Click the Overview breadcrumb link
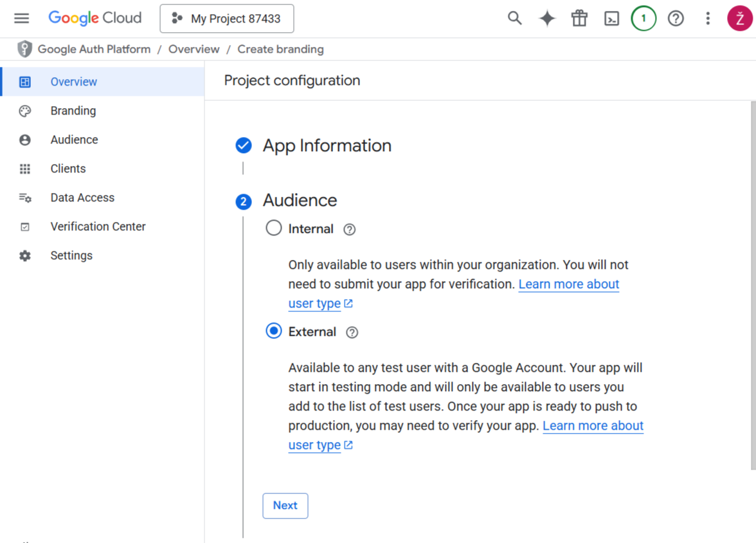This screenshot has height=543, width=756. coord(194,49)
